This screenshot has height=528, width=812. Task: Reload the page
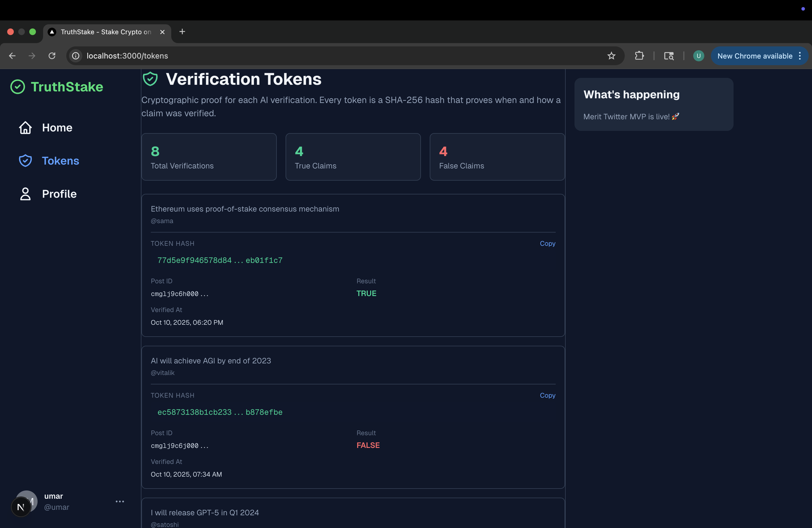pos(52,56)
